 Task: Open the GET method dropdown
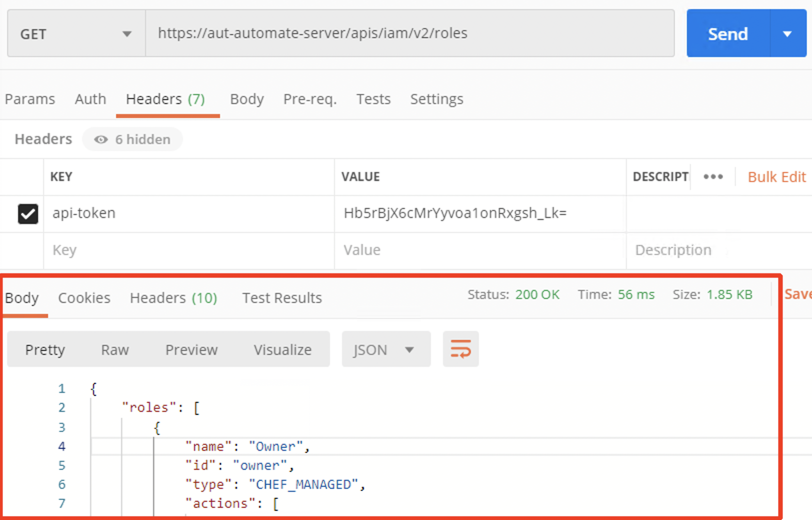click(x=76, y=33)
